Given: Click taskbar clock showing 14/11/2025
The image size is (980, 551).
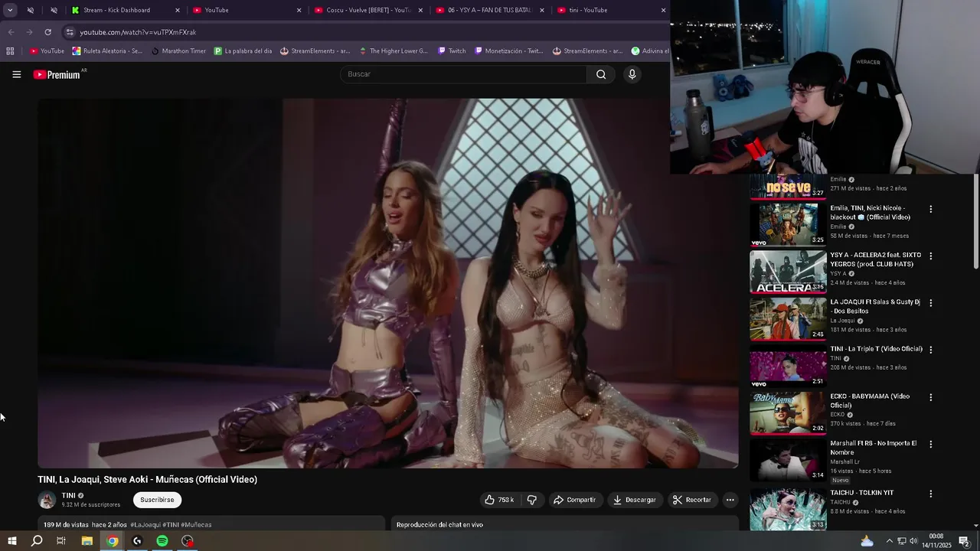Looking at the screenshot, I should click(936, 541).
